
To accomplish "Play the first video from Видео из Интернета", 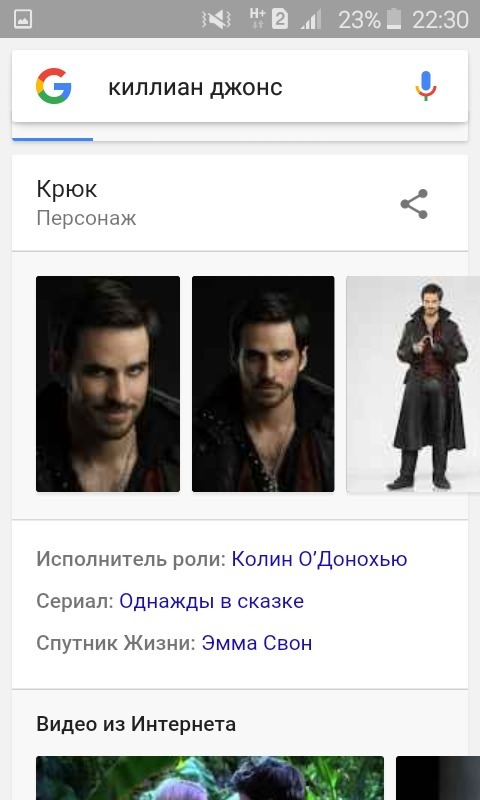I will click(210, 778).
